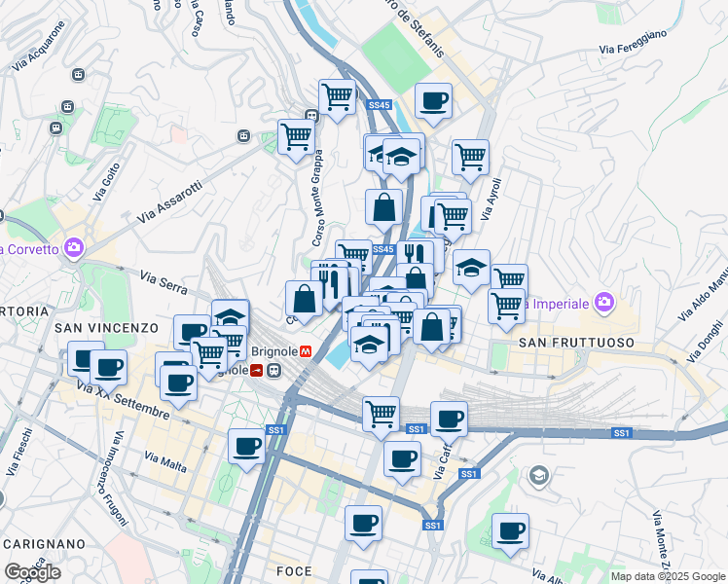The image size is (728, 584).
Task: Open the Map data ©2025 Google attribution
Action: click(668, 576)
